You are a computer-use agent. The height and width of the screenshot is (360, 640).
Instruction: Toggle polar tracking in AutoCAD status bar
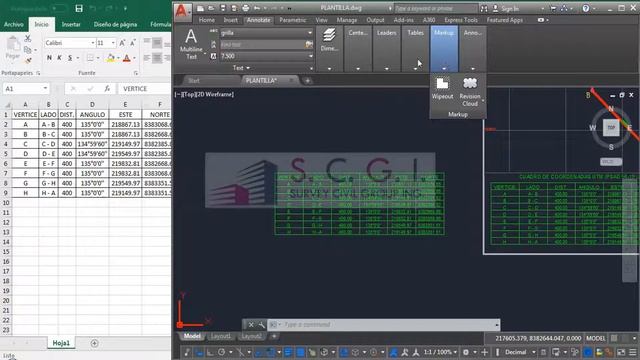222,352
